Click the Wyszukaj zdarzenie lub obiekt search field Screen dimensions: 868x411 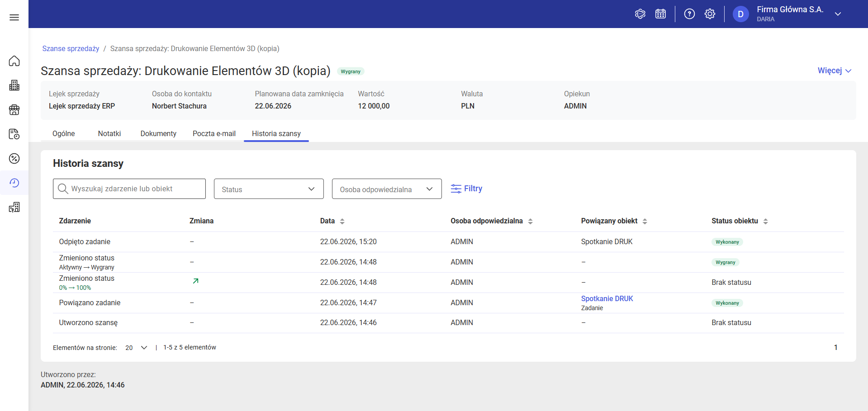pos(129,189)
